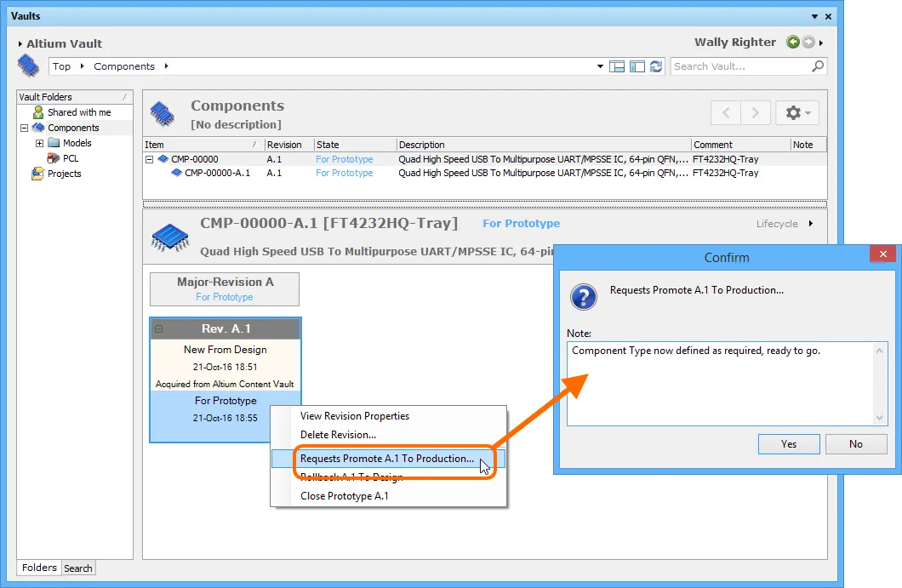Image resolution: width=902 pixels, height=588 pixels.
Task: Close the Vaults panel
Action: click(828, 17)
